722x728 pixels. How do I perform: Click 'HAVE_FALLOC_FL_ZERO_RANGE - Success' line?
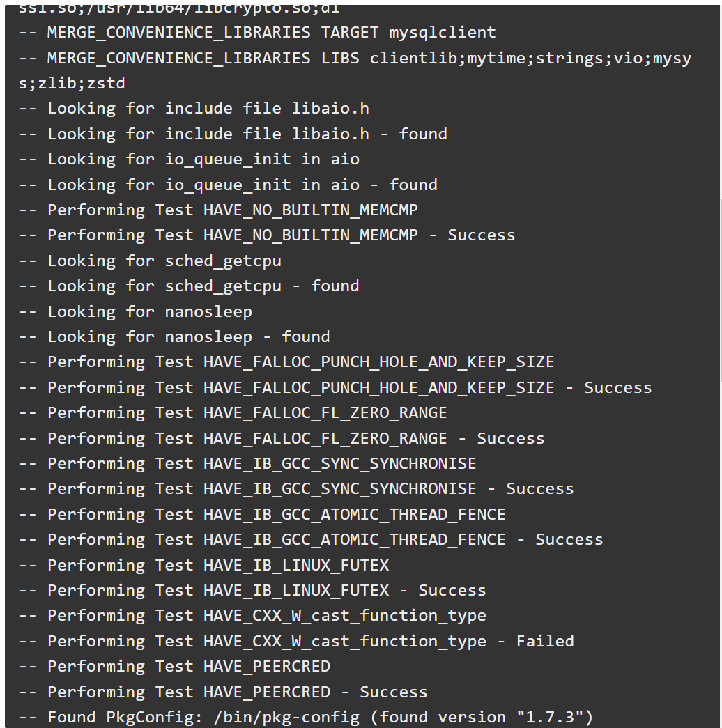click(x=282, y=438)
